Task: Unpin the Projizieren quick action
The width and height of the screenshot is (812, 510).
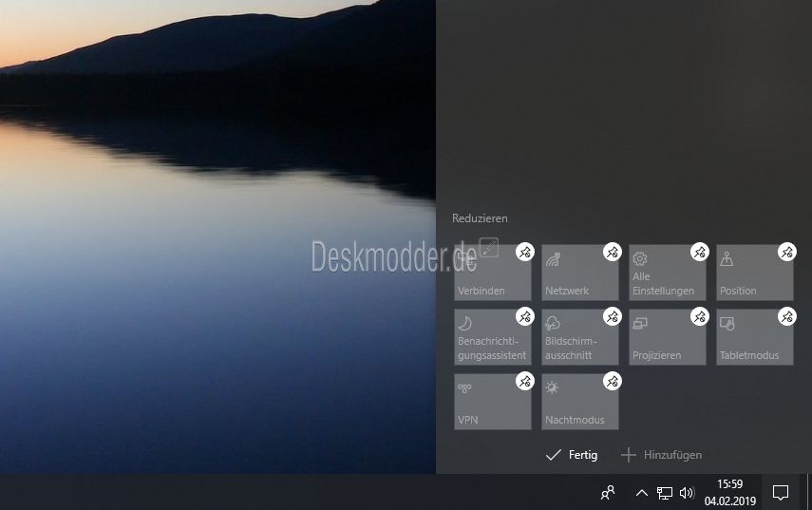Action: point(699,316)
